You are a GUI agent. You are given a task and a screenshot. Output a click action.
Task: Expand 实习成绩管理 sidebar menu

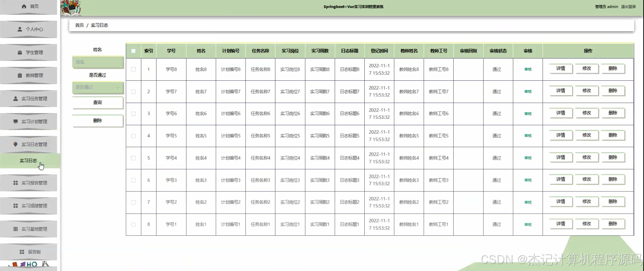(x=28, y=206)
